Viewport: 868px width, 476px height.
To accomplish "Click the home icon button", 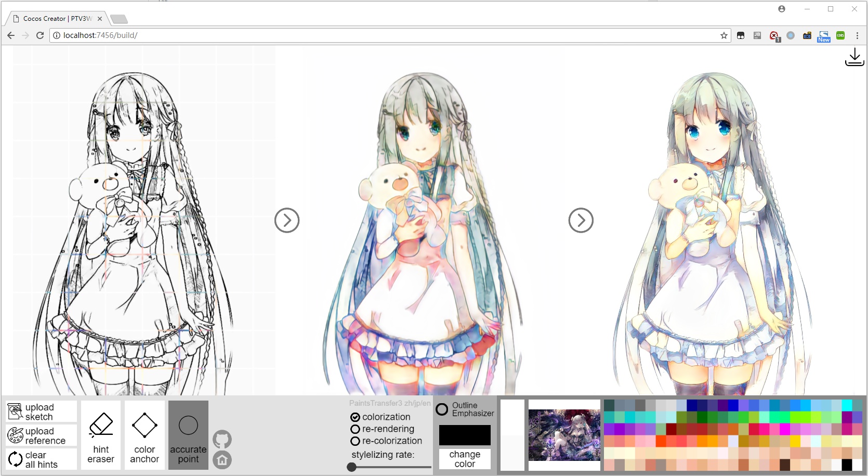I will tap(222, 460).
